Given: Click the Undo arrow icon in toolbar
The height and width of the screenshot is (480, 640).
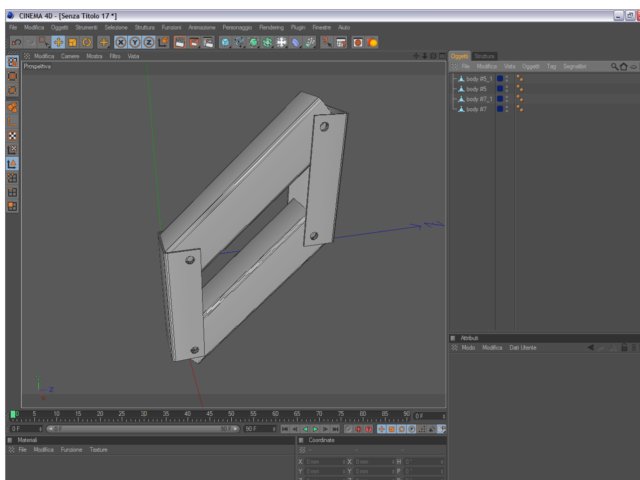Looking at the screenshot, I should pyautogui.click(x=17, y=42).
